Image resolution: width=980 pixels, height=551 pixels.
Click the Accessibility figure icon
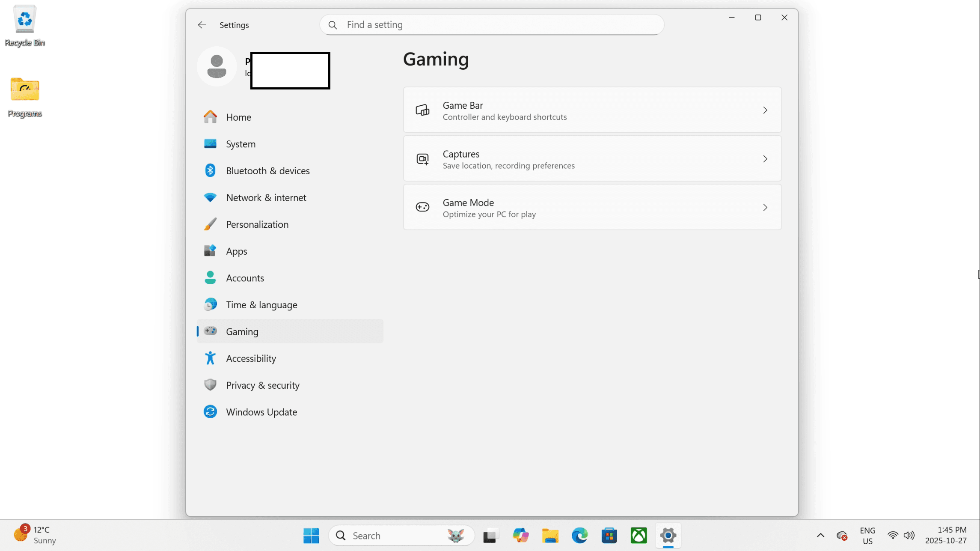(x=210, y=358)
